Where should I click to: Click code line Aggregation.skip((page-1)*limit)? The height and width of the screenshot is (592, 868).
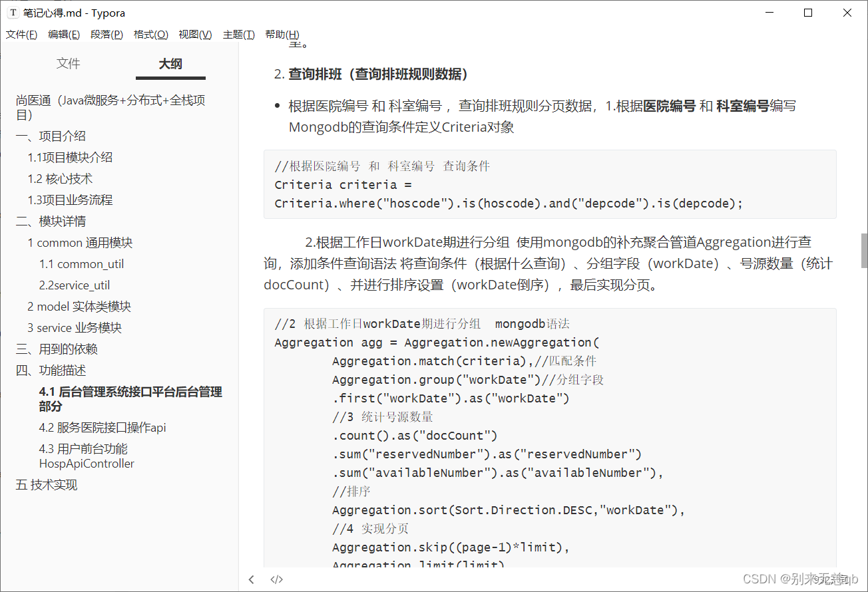(x=451, y=547)
